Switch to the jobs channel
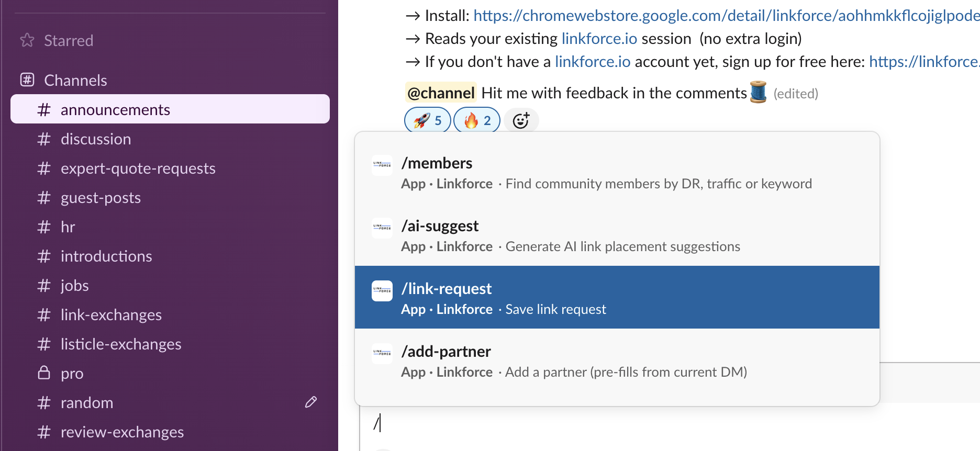 (170, 286)
